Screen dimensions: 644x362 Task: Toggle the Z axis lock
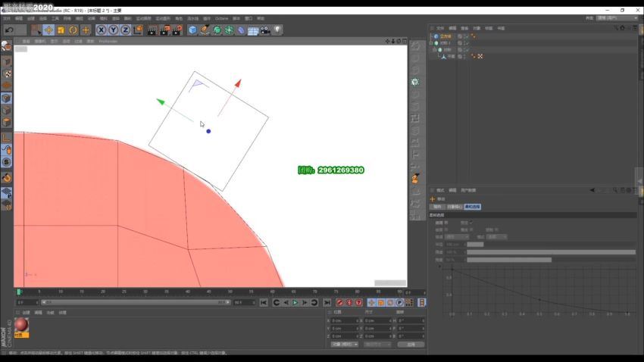pyautogui.click(x=125, y=30)
